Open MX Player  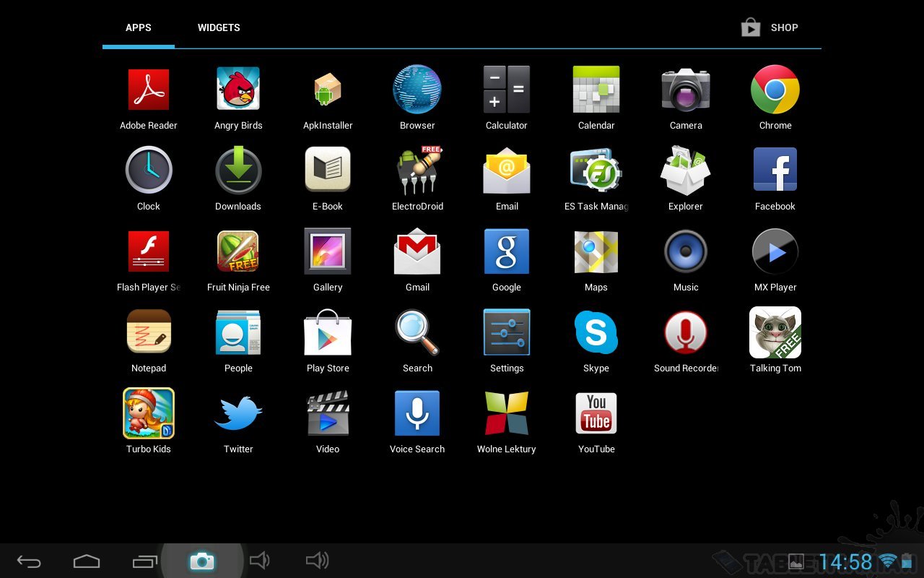(x=775, y=251)
